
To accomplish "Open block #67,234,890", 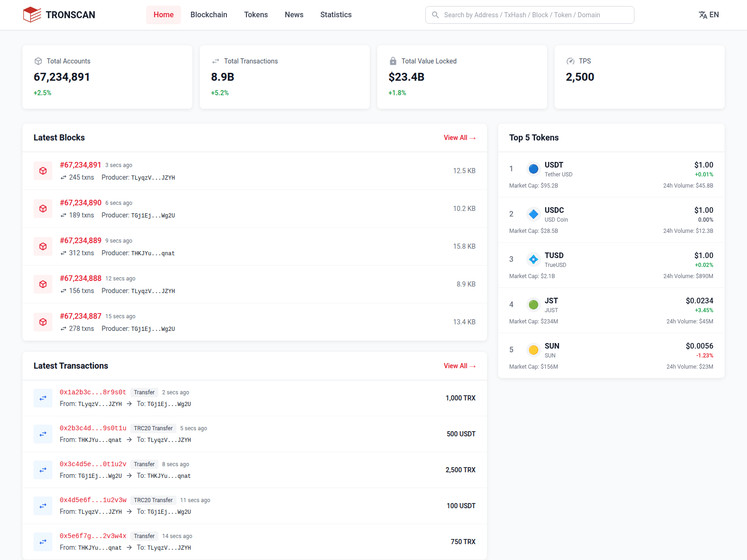I will [x=80, y=203].
